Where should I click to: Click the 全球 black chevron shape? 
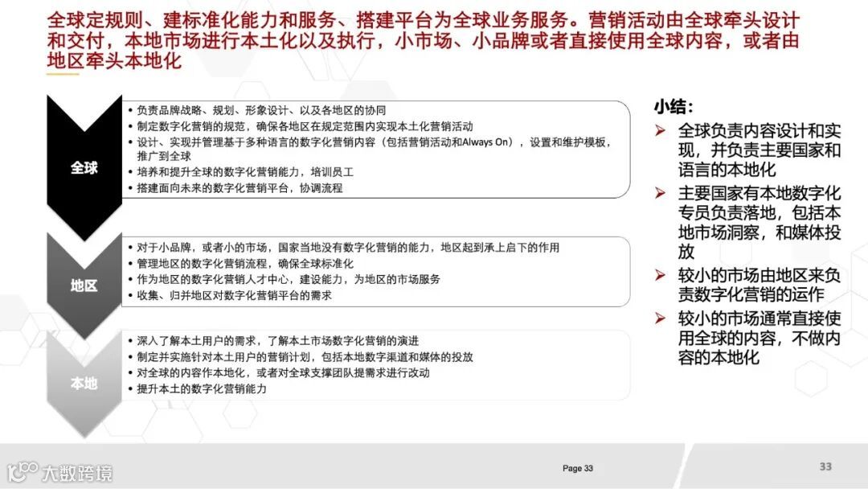coord(84,168)
